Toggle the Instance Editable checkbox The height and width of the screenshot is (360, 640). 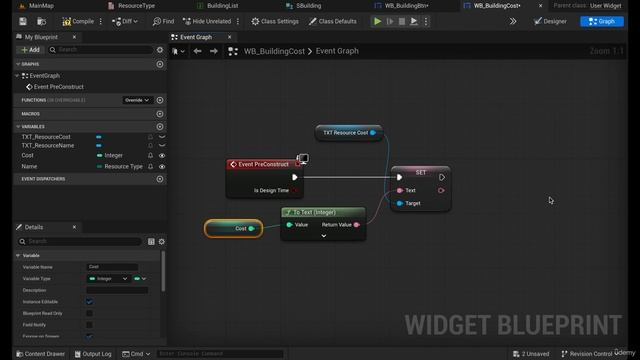pos(89,302)
